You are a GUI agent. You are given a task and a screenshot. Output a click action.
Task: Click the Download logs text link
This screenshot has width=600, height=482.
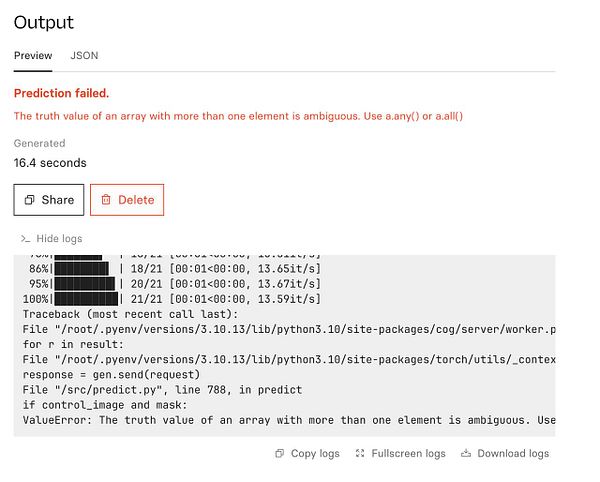(x=512, y=453)
